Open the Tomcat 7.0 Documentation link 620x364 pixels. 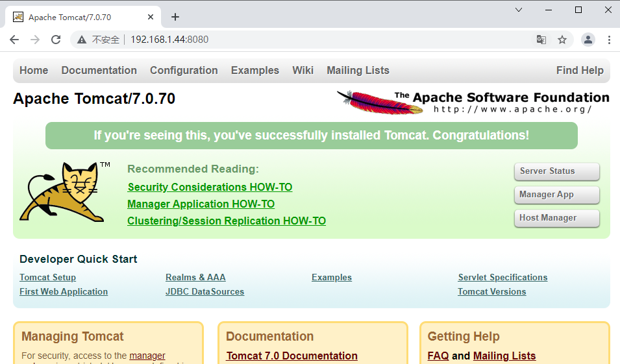pos(291,356)
